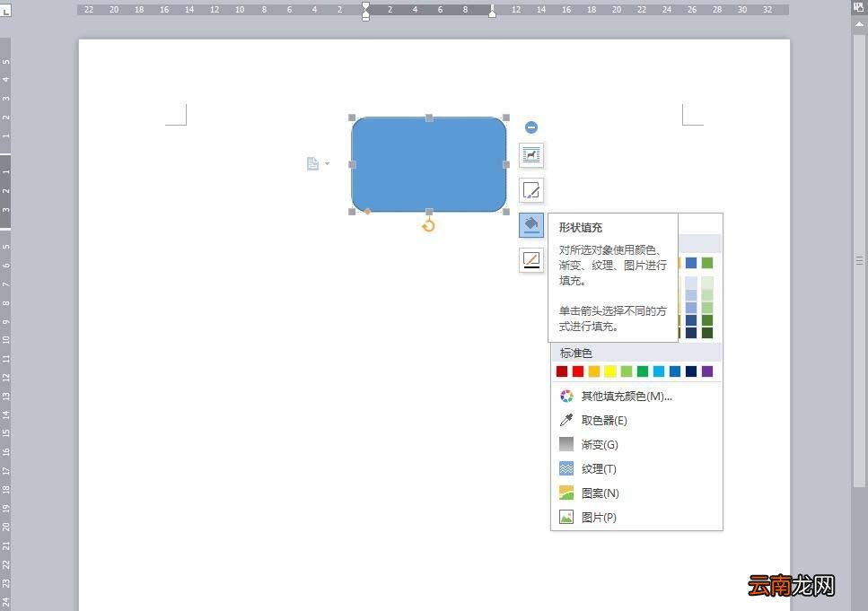Pick the purple standard color
868x611 pixels.
coord(707,371)
